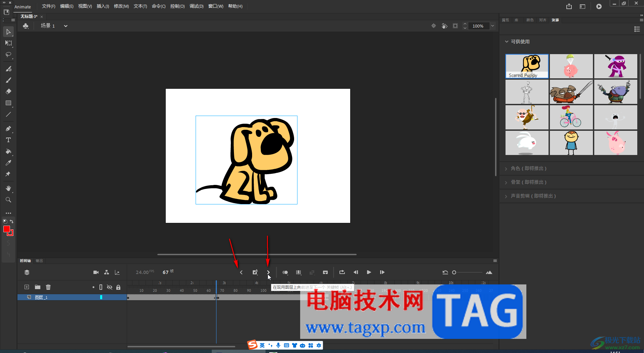Show the parenting view of layers

coord(107,272)
